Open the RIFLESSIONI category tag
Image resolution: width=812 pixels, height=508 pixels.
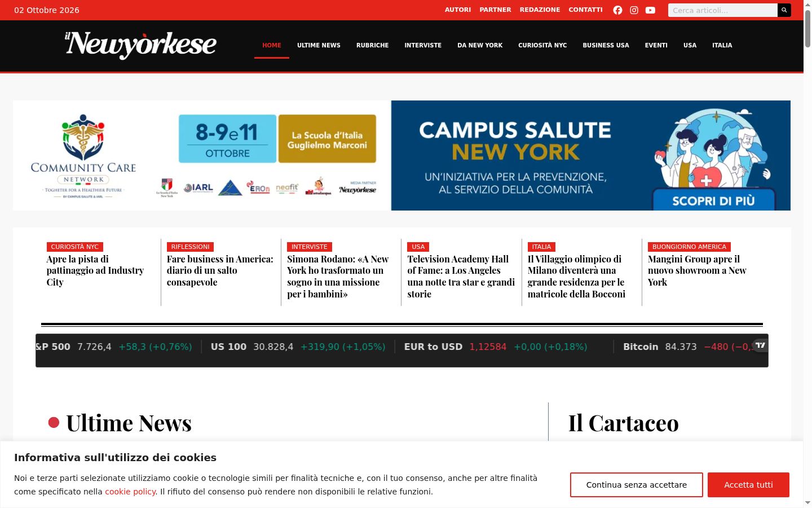click(x=191, y=247)
